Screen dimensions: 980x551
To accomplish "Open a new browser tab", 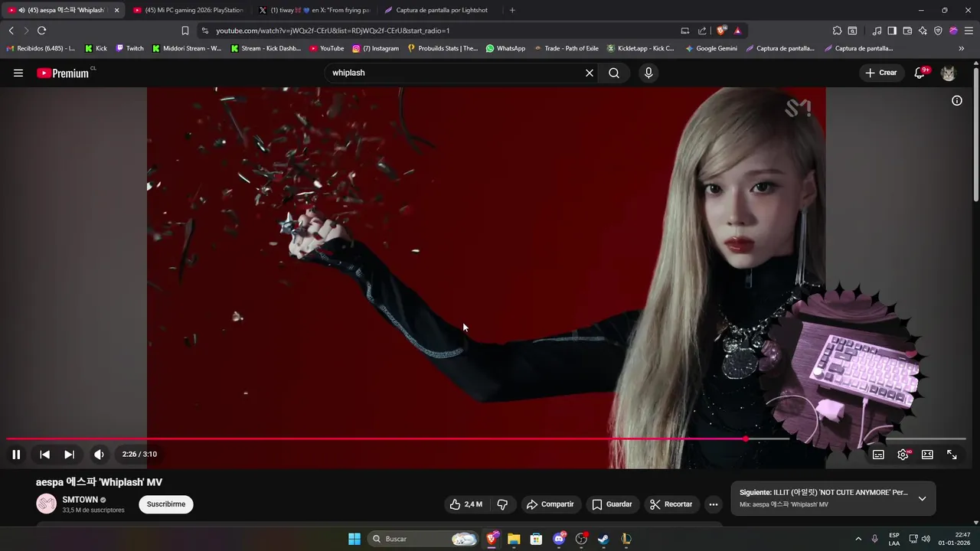I will tap(512, 10).
